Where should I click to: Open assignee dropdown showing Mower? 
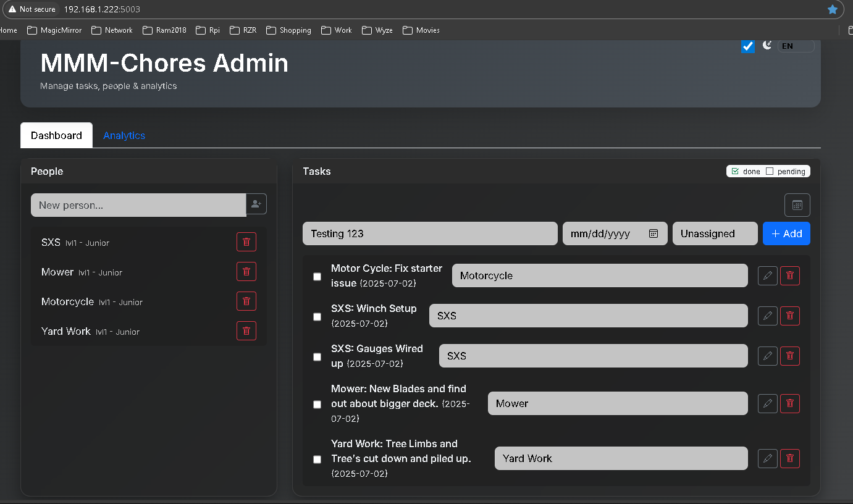coord(617,404)
